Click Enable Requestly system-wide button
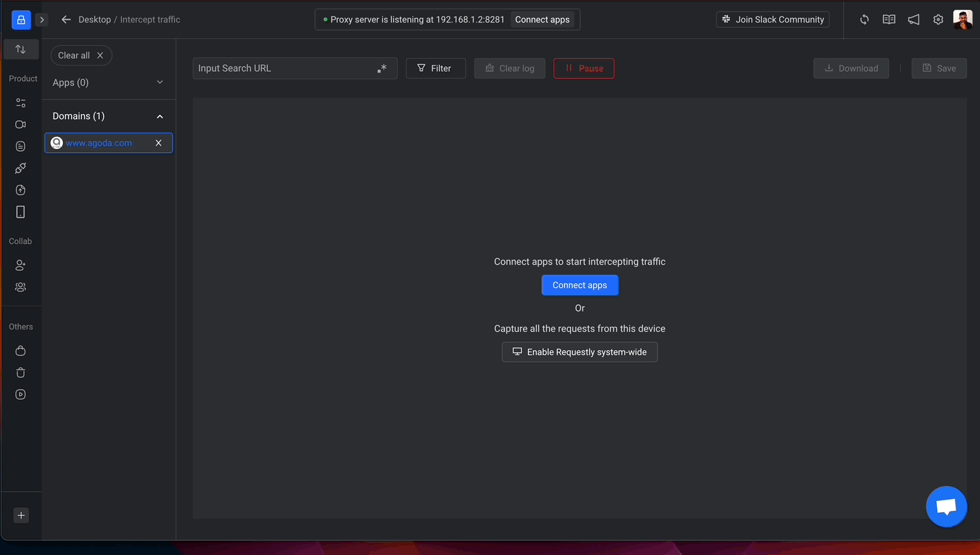The image size is (980, 555). 580,352
